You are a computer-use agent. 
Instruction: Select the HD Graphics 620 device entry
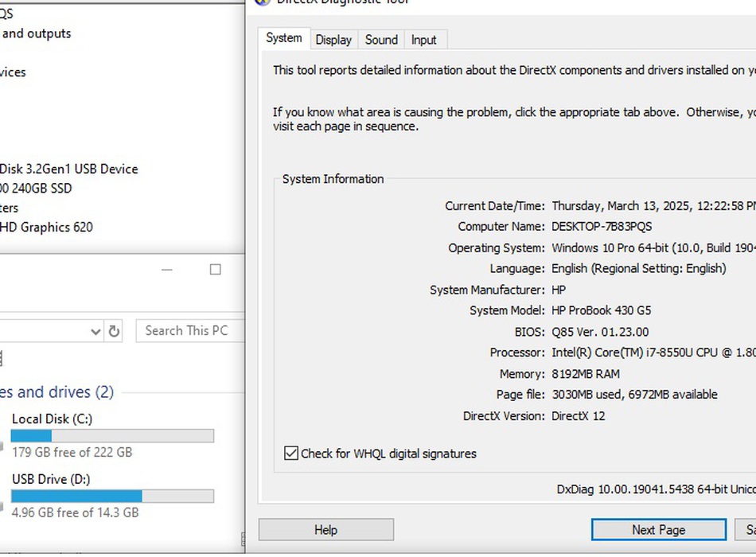click(x=46, y=227)
